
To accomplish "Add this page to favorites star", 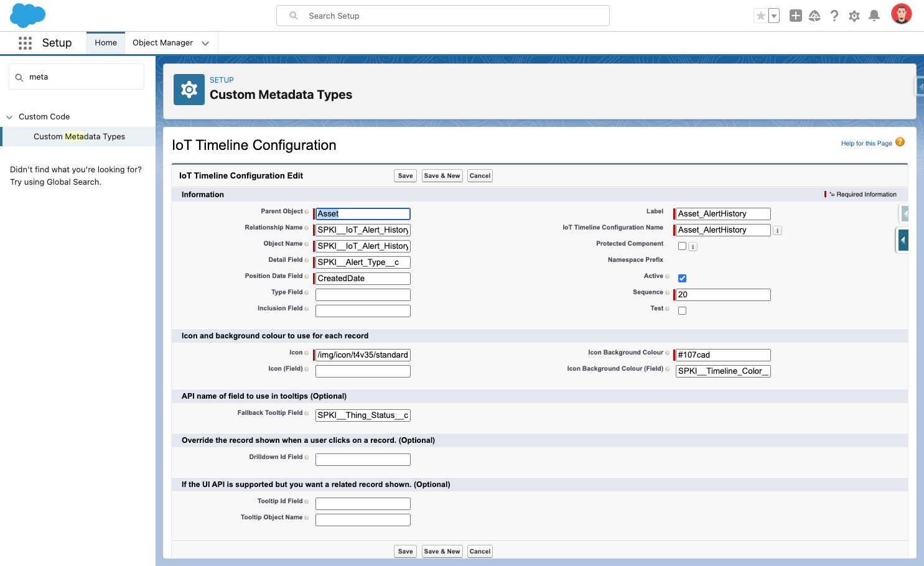I will pos(760,16).
